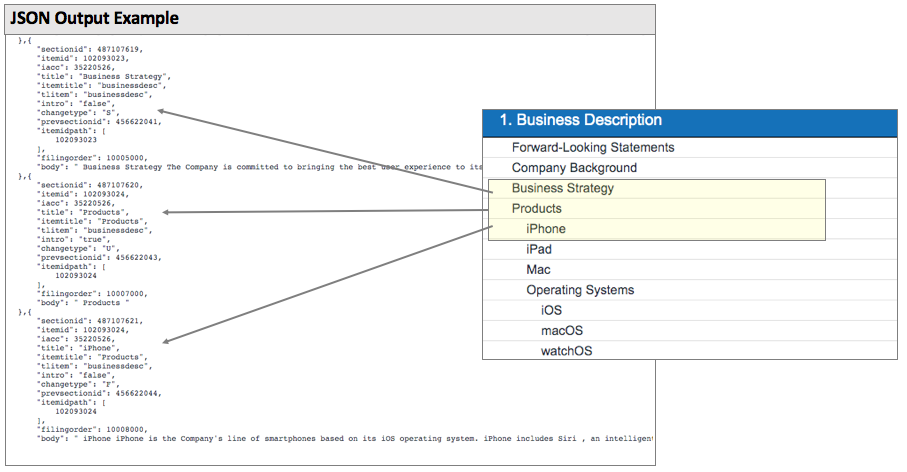Click the "body": " Products " line
This screenshot has height=472, width=907.
83,303
